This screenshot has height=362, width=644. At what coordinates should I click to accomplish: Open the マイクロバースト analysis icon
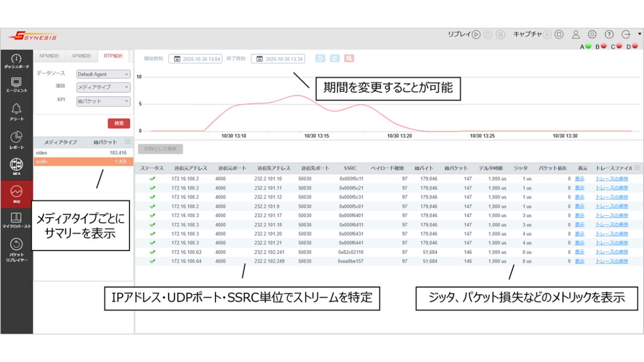[17, 219]
